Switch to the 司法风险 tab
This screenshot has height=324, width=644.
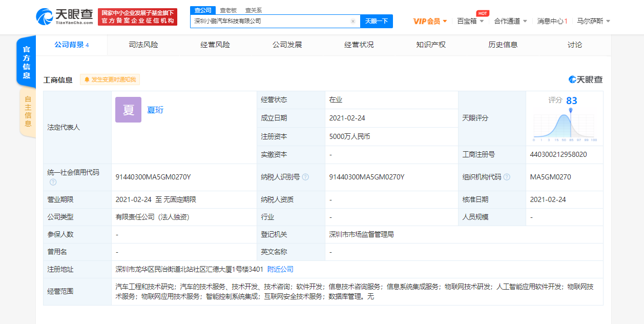pyautogui.click(x=143, y=45)
